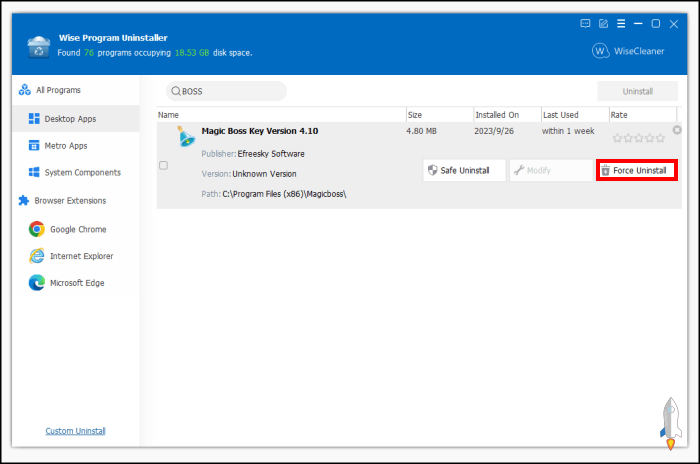Maximize the Wise Program Uninstaller window
The image size is (700, 464).
(656, 24)
